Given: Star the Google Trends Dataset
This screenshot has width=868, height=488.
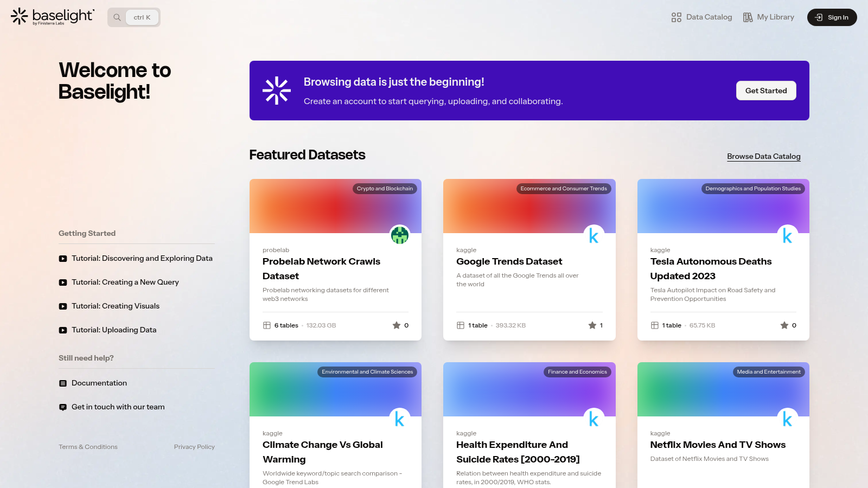Looking at the screenshot, I should point(592,325).
